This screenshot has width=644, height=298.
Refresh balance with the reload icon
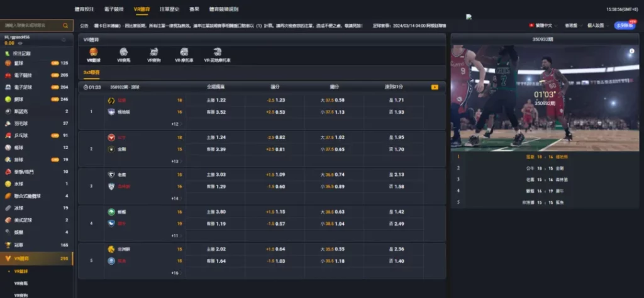64,40
